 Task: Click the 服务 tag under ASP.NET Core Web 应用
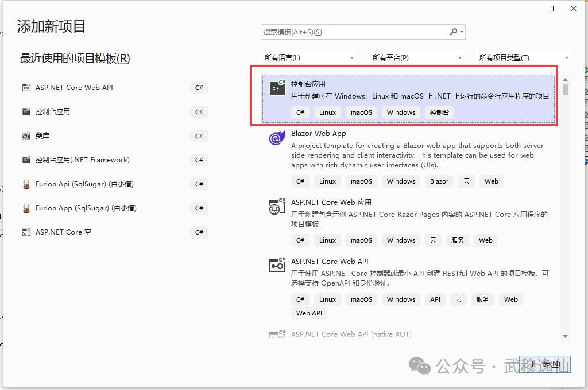[457, 240]
